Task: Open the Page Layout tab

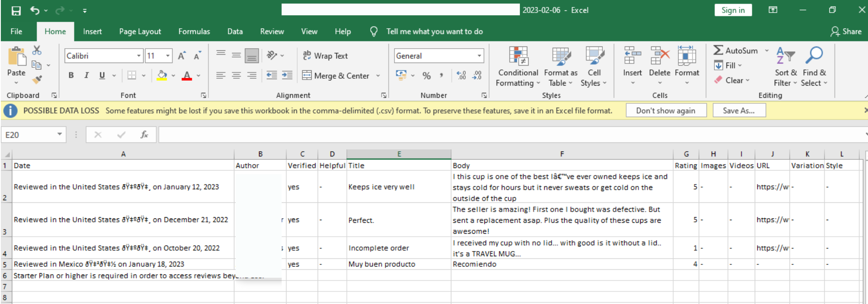Action: click(x=140, y=32)
